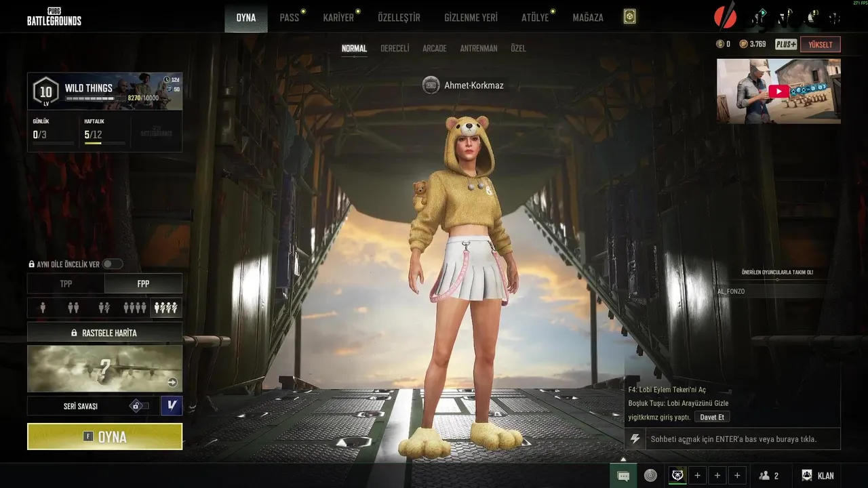Click the emblem beside Ahmet-Korkmaz
Image resolution: width=868 pixels, height=488 pixels.
pyautogui.click(x=431, y=85)
